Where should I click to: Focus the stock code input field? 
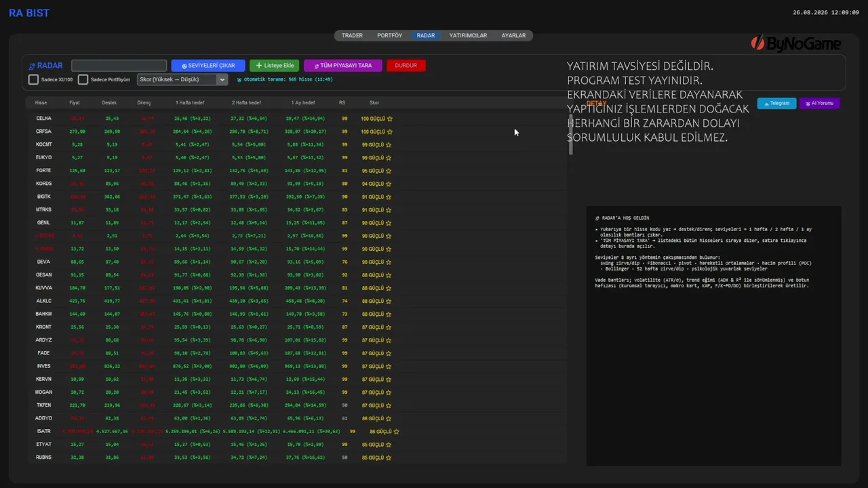119,66
